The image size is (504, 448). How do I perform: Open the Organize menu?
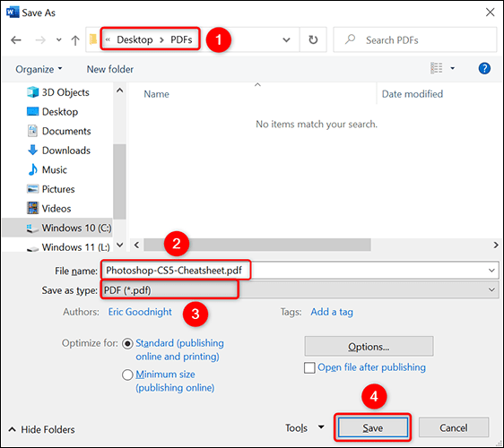click(x=39, y=69)
